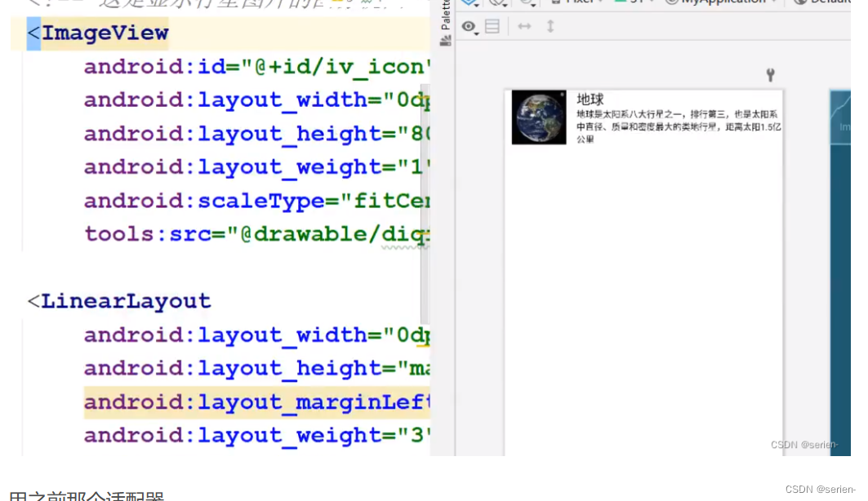Click the <ImageView opening tag line
868x501 pixels.
click(98, 33)
